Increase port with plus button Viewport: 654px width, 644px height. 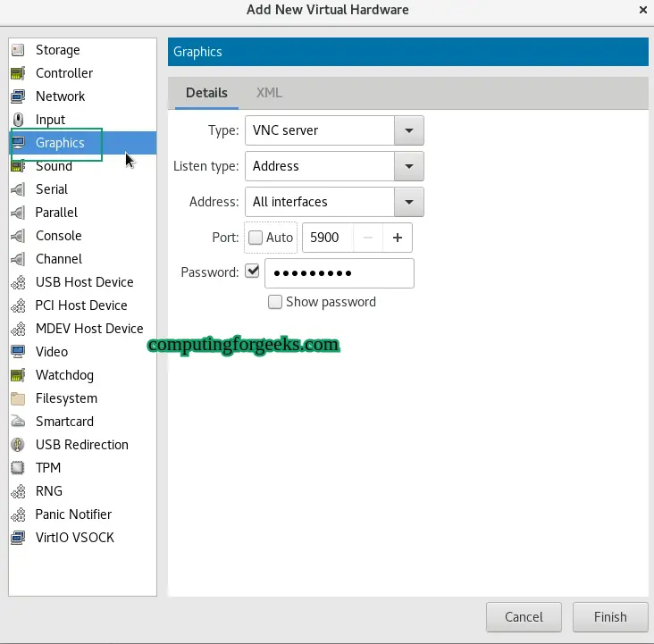[x=398, y=238]
